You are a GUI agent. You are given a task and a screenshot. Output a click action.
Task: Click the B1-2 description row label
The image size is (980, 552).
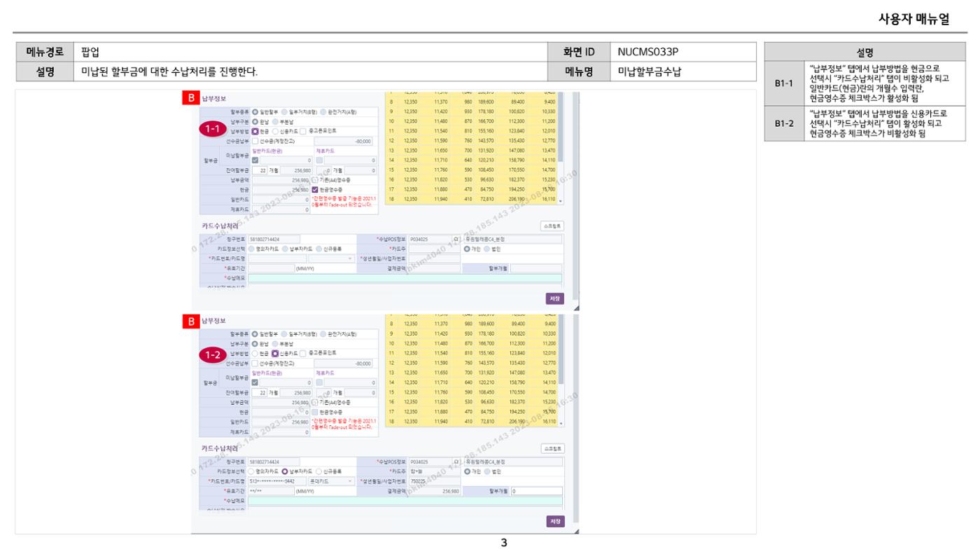click(x=783, y=123)
